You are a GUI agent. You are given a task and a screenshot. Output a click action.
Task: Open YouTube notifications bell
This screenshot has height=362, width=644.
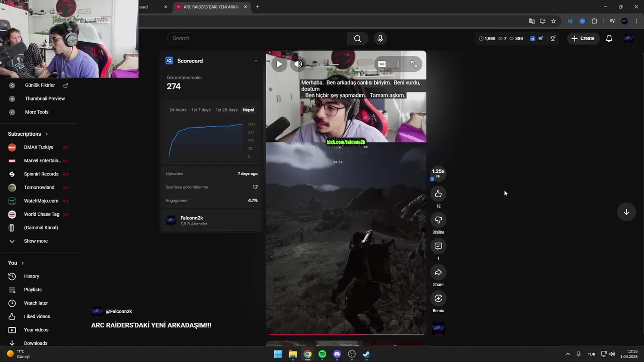609,38
